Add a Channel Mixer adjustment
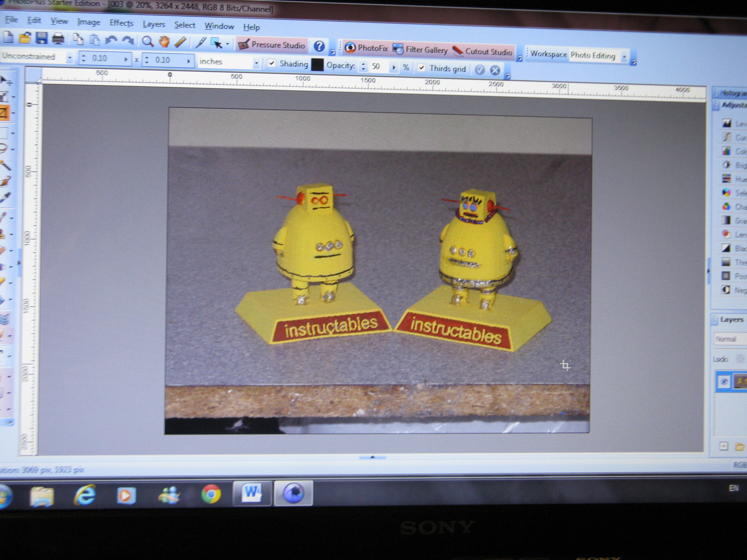This screenshot has width=747, height=560. (726, 206)
